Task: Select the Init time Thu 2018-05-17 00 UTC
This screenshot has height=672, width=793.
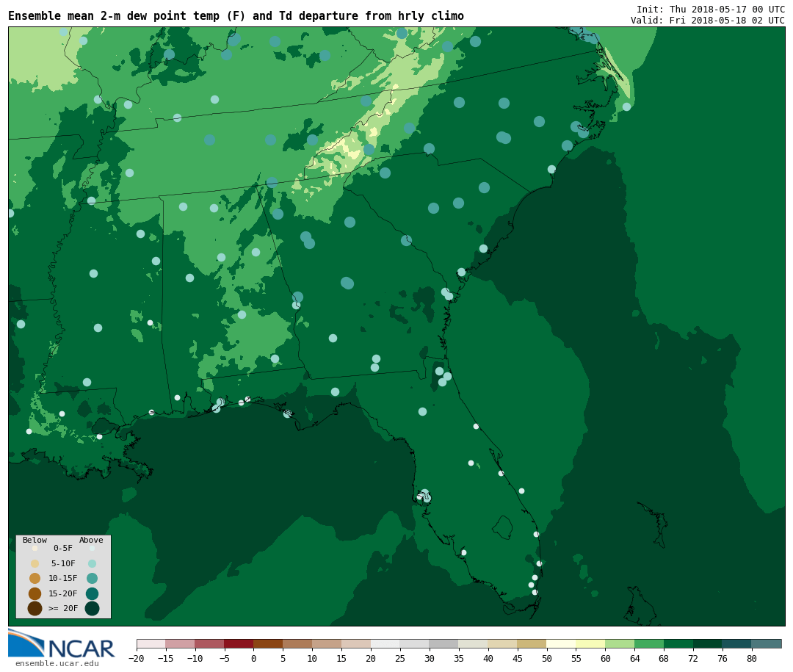Action: click(x=711, y=9)
